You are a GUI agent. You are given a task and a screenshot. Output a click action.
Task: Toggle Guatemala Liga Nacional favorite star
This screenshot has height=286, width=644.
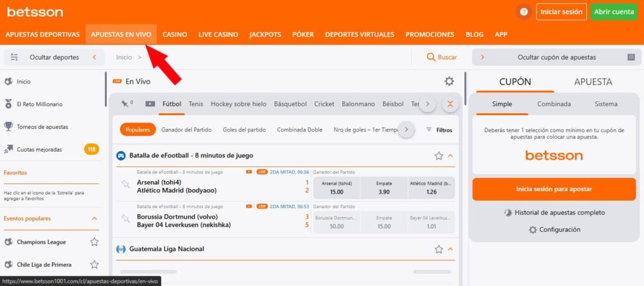[x=439, y=250]
